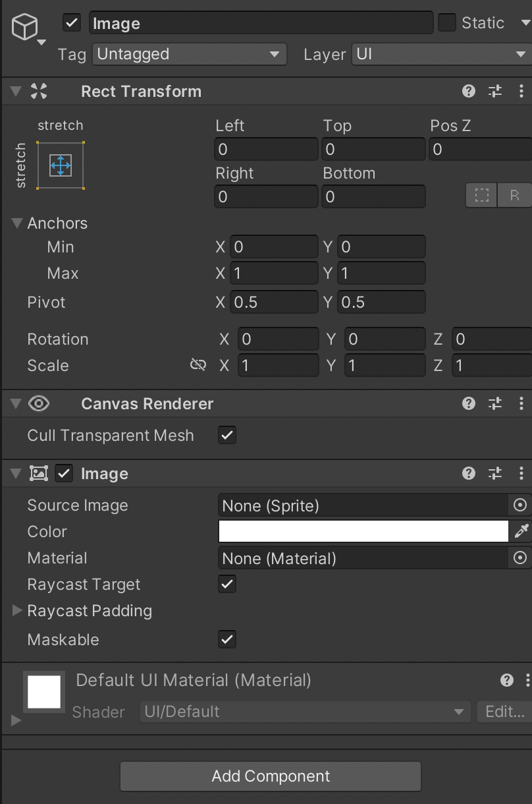
Task: Enable the Static checkbox
Action: click(447, 23)
